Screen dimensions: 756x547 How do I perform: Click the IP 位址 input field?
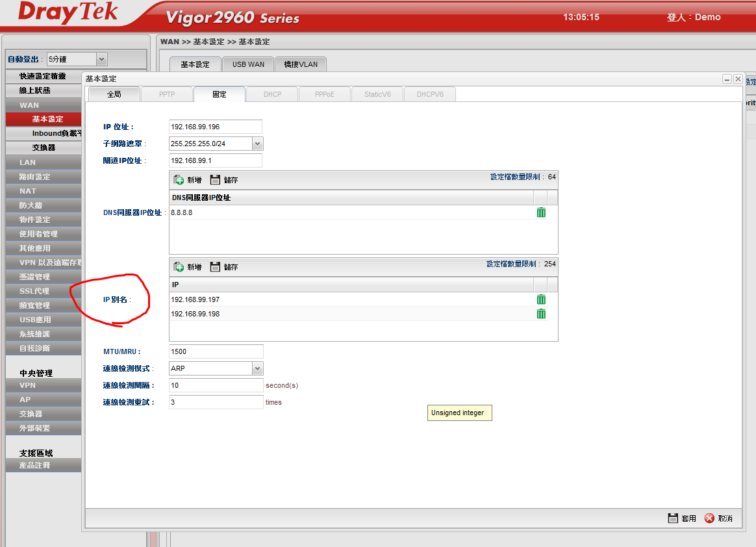pos(215,127)
